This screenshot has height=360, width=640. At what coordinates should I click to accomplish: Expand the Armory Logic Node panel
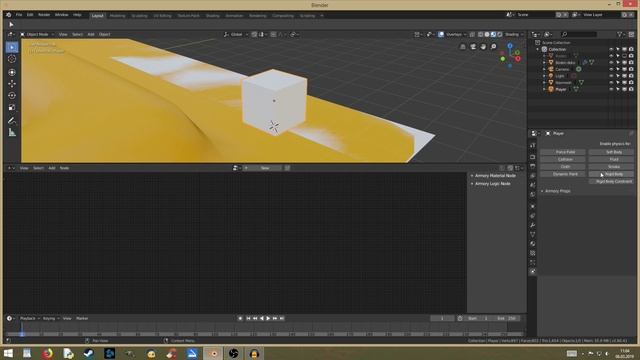(x=492, y=184)
